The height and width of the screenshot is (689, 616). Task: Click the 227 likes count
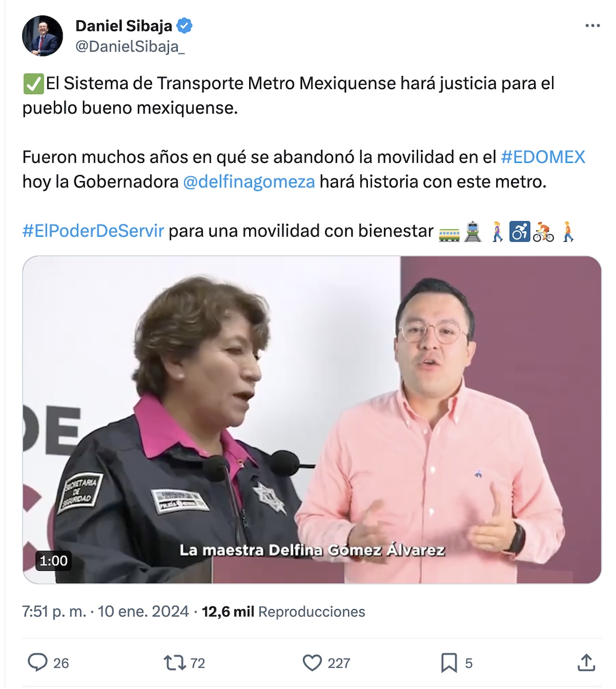339,663
